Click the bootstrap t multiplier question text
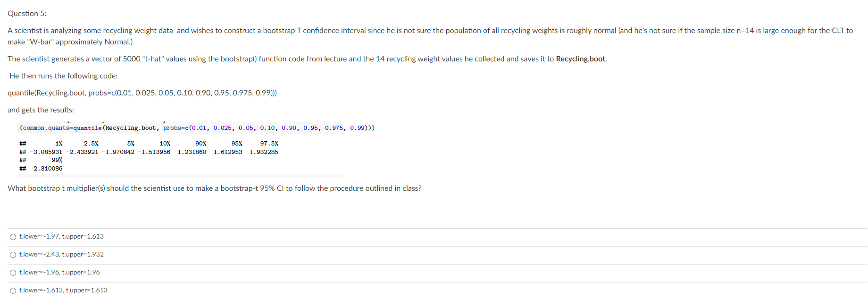Image resolution: width=868 pixels, height=308 pixels. click(214, 188)
